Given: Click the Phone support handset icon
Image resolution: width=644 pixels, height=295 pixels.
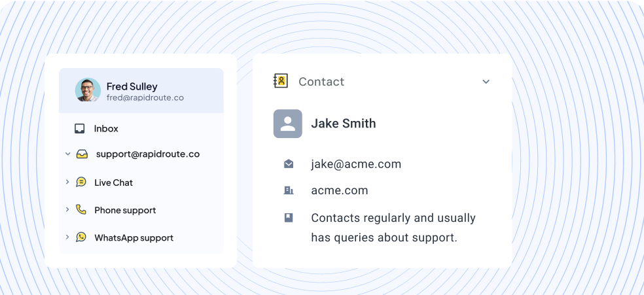Looking at the screenshot, I should tap(81, 210).
